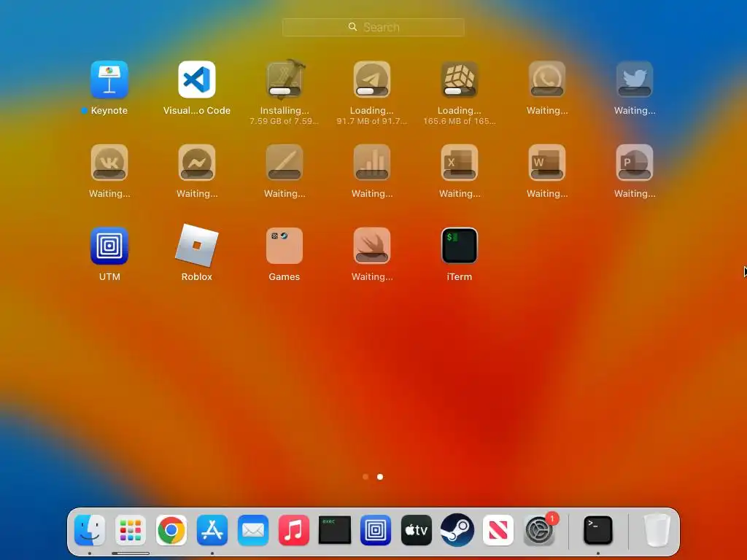Open Apple TV from the Dock

pyautogui.click(x=417, y=530)
